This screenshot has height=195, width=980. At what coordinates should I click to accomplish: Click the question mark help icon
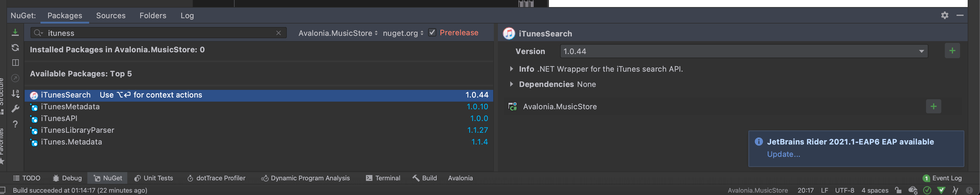15,124
